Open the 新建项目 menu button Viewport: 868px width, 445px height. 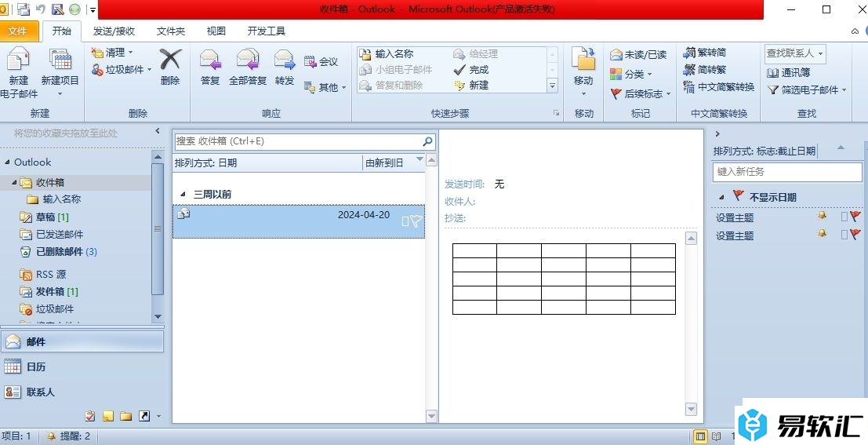click(x=60, y=73)
